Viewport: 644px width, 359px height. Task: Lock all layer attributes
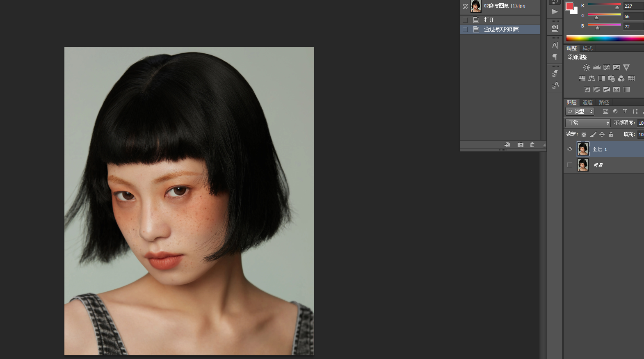(x=611, y=135)
